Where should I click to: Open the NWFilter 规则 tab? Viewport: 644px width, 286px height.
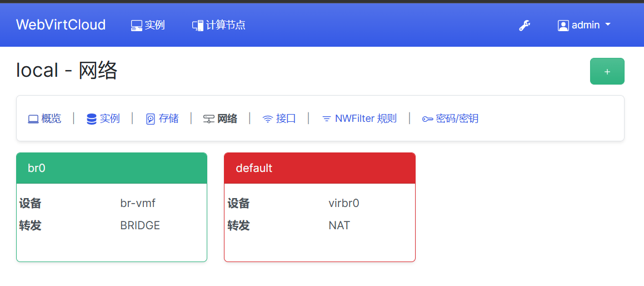(366, 119)
